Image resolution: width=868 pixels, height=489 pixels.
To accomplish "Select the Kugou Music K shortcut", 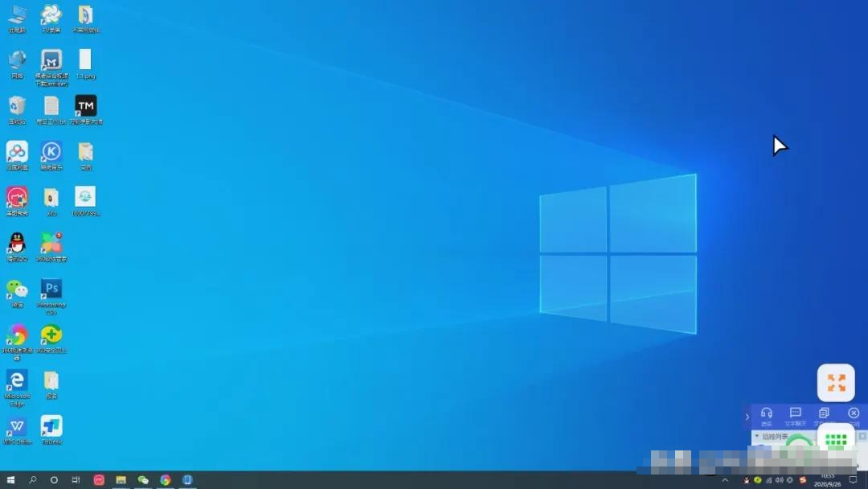I will point(51,155).
